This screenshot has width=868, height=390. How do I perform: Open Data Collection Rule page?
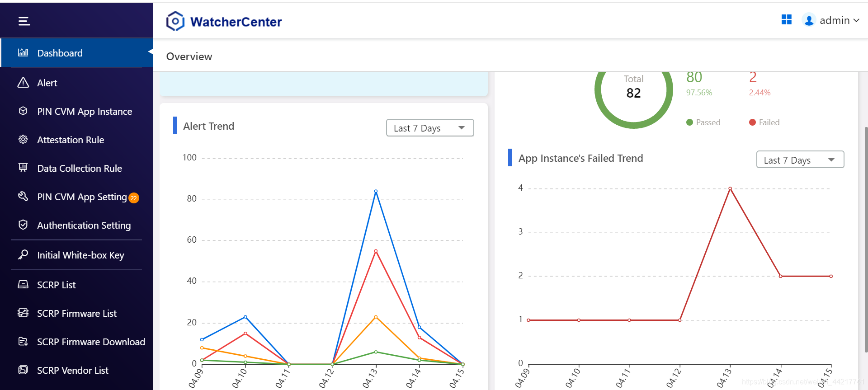76,168
